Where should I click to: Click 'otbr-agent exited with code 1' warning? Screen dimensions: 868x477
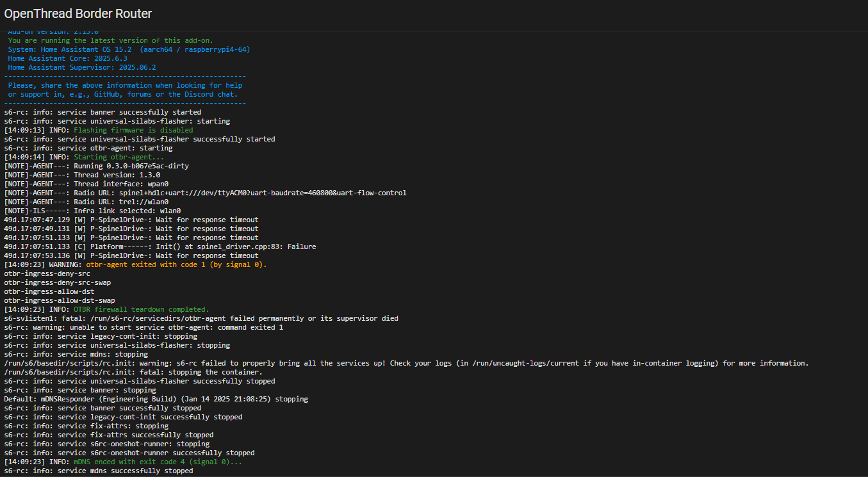point(135,264)
